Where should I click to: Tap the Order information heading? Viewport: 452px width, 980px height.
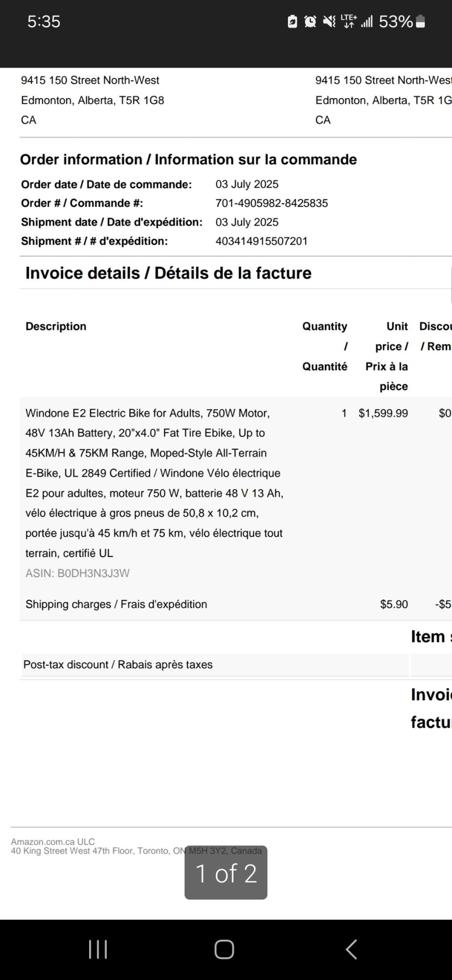189,160
